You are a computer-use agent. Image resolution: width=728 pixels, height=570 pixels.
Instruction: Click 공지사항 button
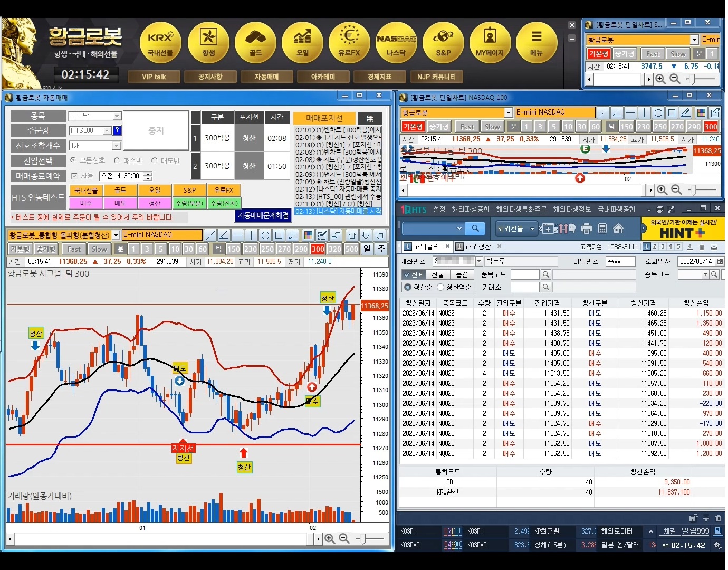pyautogui.click(x=210, y=77)
